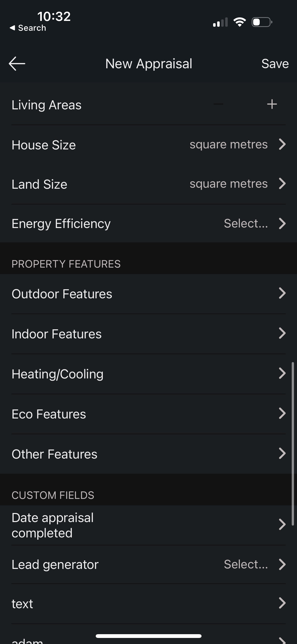Save the new appraisal

[x=275, y=63]
